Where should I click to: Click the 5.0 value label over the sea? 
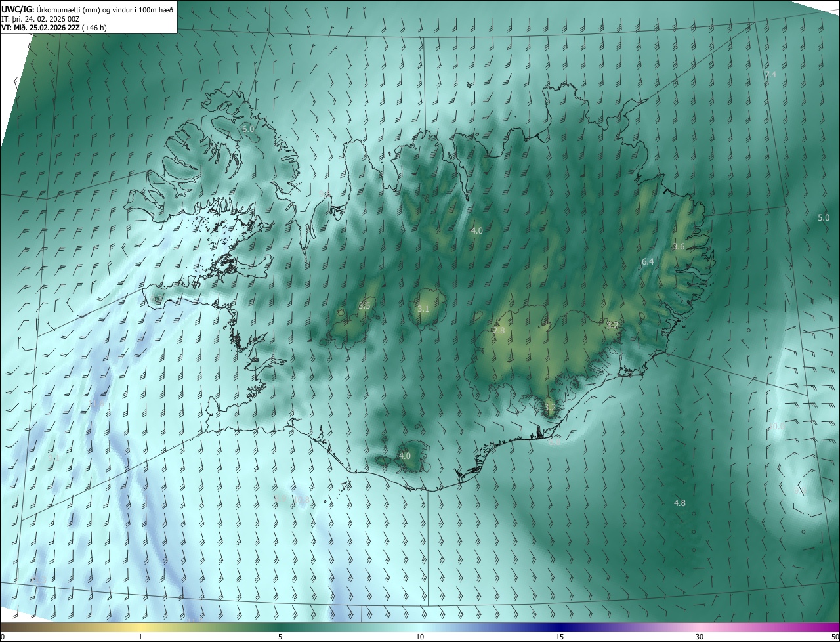824,217
